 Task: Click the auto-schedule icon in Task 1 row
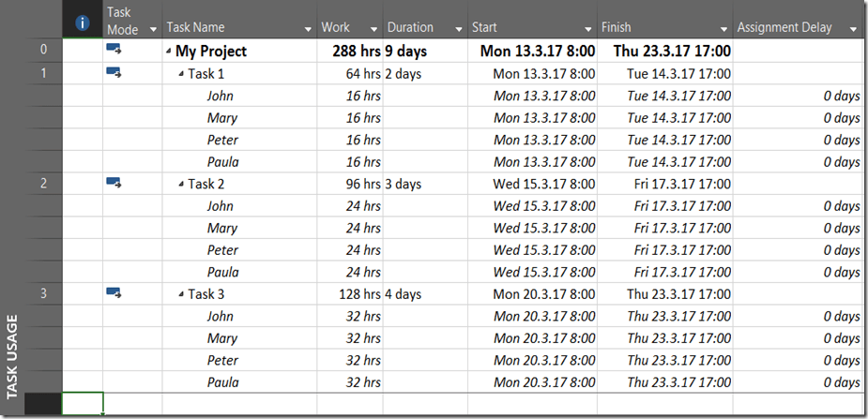[114, 72]
